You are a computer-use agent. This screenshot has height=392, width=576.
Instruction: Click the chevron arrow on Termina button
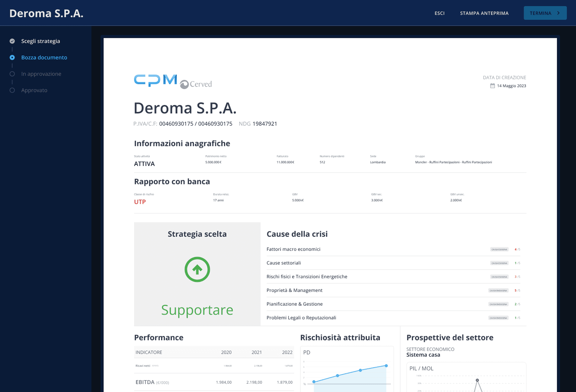coord(558,13)
